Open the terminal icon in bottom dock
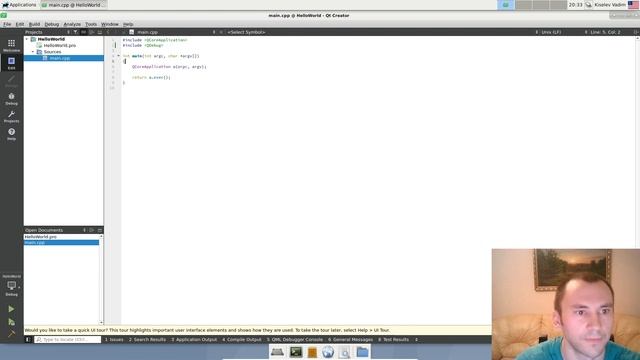This screenshot has width=640, height=360. click(296, 352)
